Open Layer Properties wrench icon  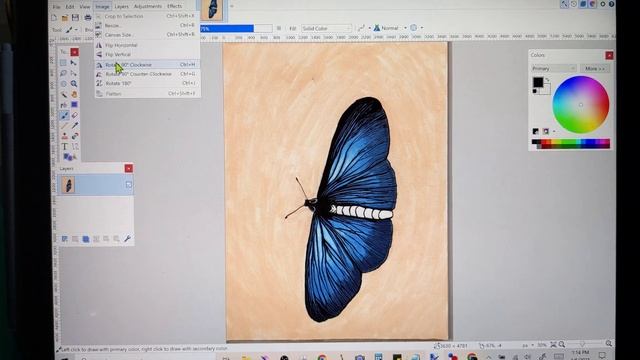pyautogui.click(x=127, y=239)
